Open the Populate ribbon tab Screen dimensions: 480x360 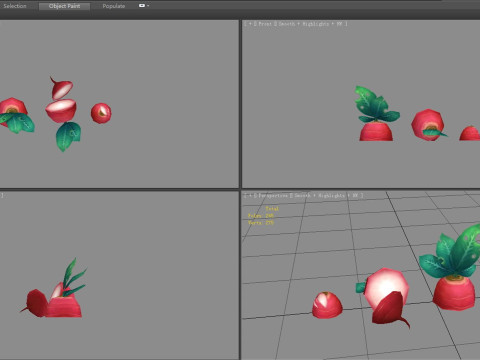pos(114,6)
